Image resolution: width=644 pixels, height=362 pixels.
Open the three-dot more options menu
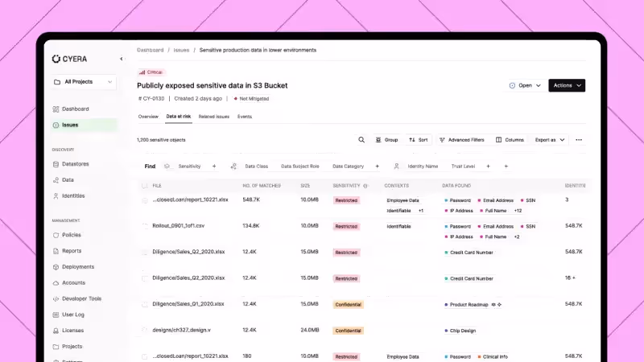pos(579,140)
